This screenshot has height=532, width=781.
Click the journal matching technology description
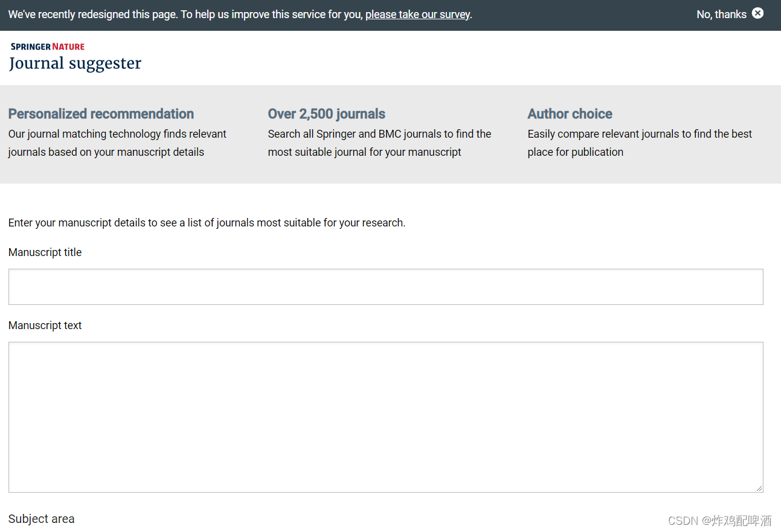pos(117,143)
